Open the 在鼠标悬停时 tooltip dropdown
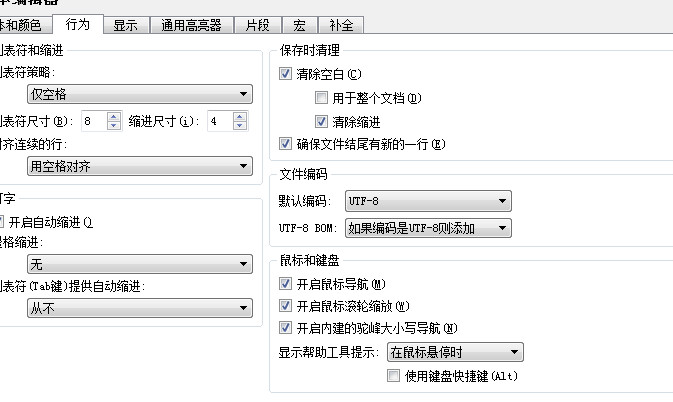673x402 pixels. tap(455, 352)
